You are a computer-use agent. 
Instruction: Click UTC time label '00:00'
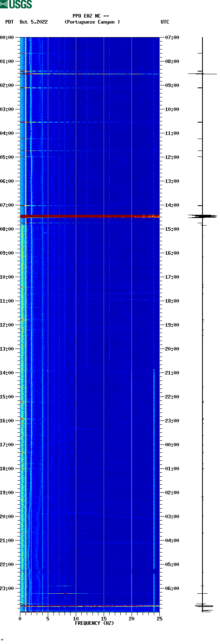(x=172, y=445)
